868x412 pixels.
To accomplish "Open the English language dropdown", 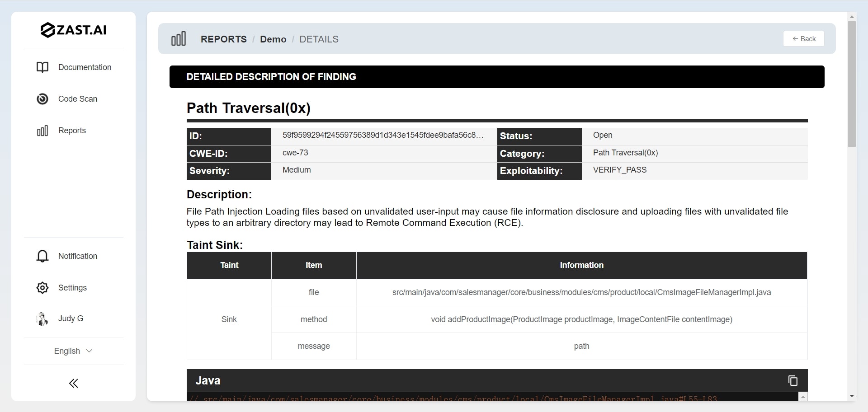I will tap(73, 351).
